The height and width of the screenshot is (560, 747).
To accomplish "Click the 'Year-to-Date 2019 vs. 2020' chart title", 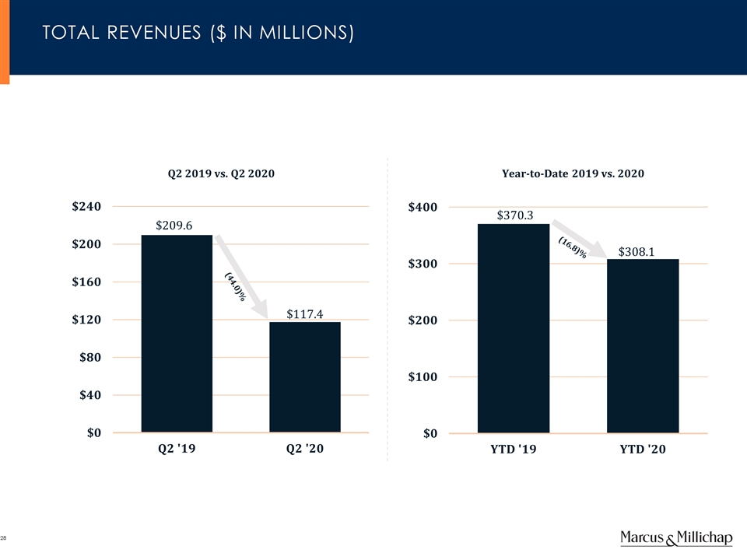I will [573, 174].
